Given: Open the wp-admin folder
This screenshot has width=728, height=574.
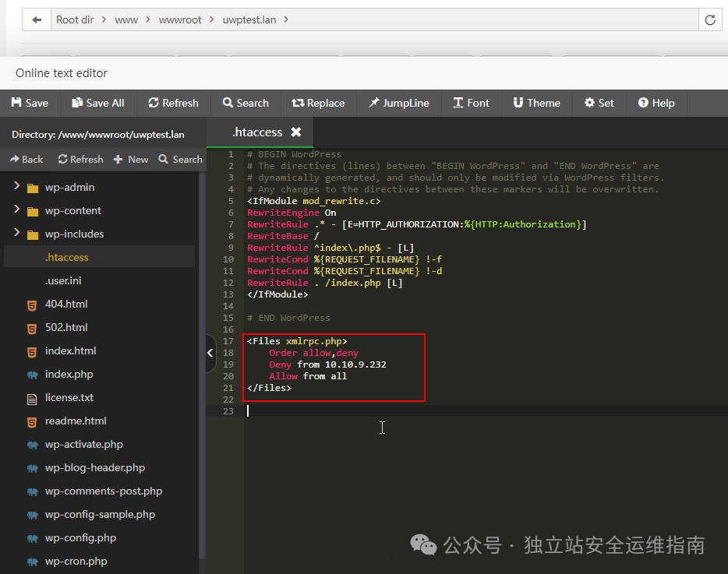Looking at the screenshot, I should (x=69, y=187).
